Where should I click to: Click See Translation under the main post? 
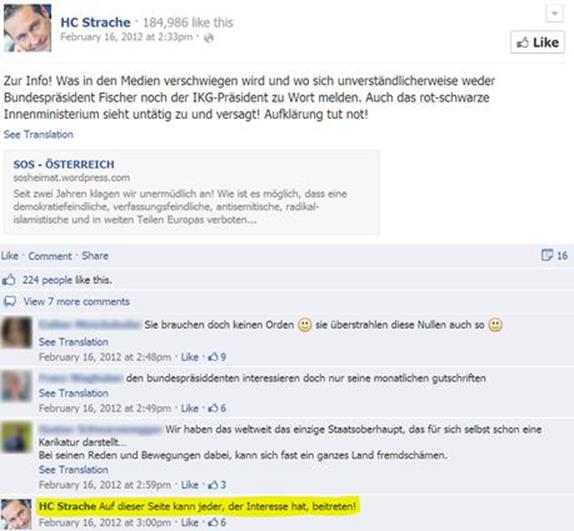pyautogui.click(x=38, y=134)
